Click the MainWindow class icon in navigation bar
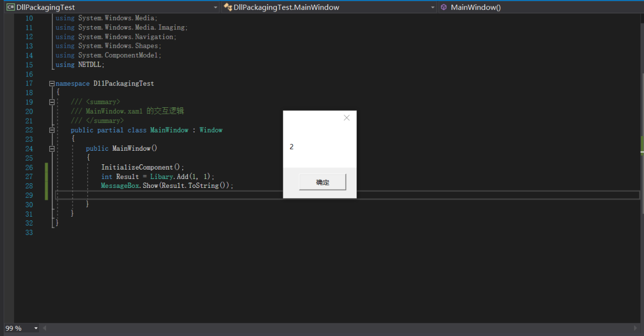The image size is (644, 336). click(x=227, y=7)
